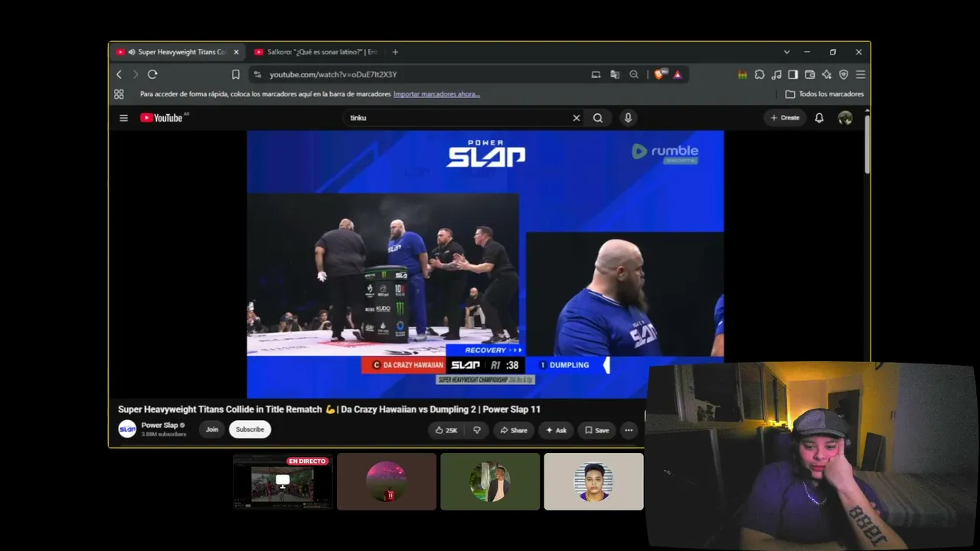Open the 'Todos los marcadores' folder
Image resolution: width=980 pixels, height=551 pixels.
pos(825,94)
